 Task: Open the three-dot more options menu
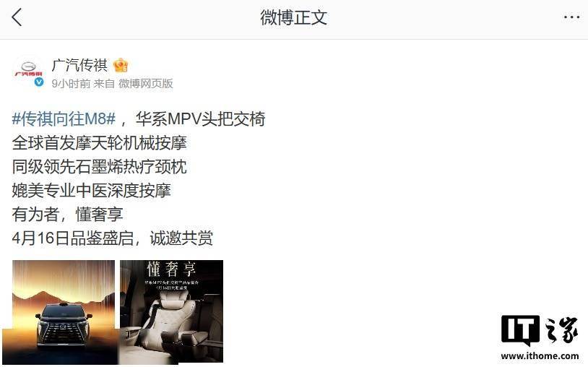[571, 17]
